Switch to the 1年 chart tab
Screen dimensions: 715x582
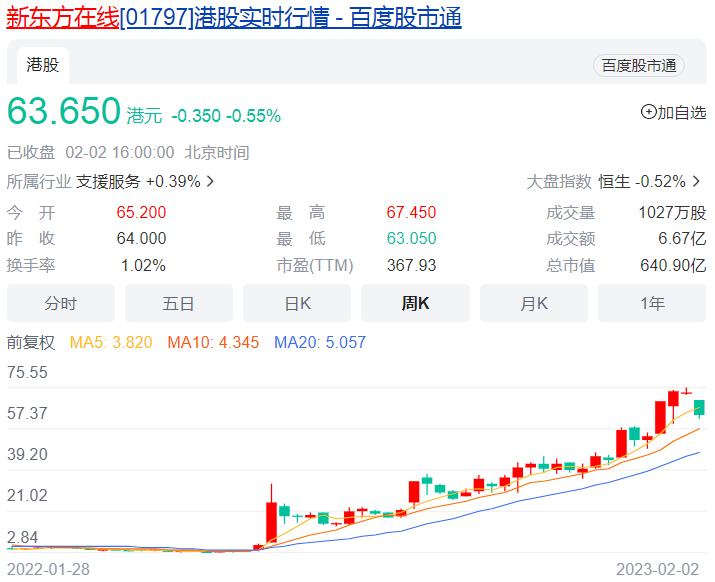pyautogui.click(x=652, y=303)
